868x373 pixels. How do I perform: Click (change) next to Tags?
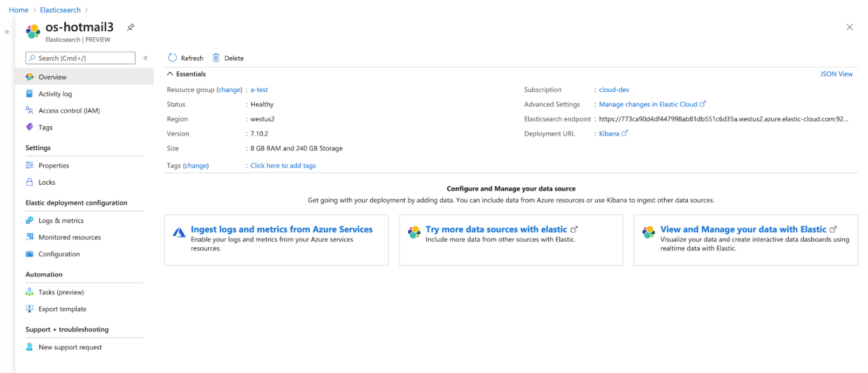pos(196,166)
